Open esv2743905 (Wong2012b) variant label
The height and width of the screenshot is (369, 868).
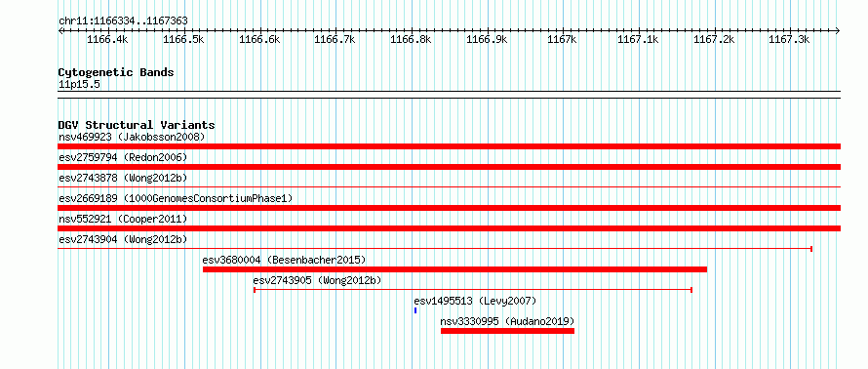317,280
